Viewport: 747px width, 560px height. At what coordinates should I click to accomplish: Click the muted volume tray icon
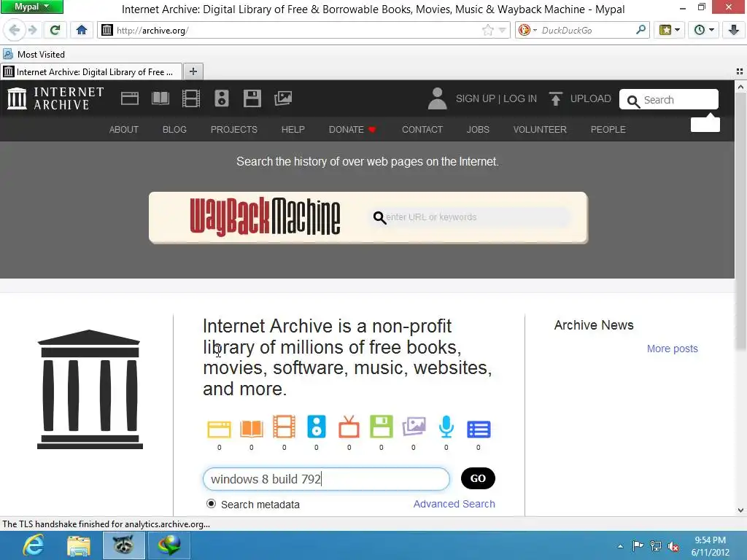click(x=673, y=546)
